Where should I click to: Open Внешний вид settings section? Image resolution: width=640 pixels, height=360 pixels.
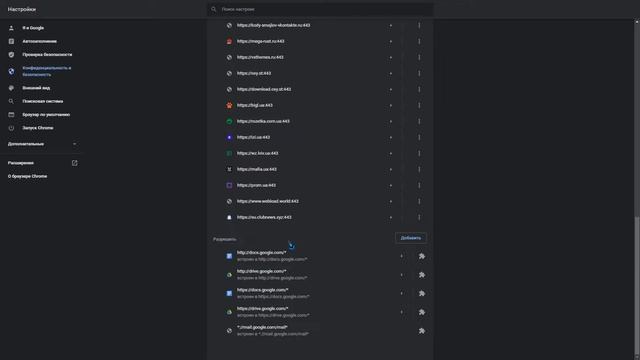click(x=36, y=88)
